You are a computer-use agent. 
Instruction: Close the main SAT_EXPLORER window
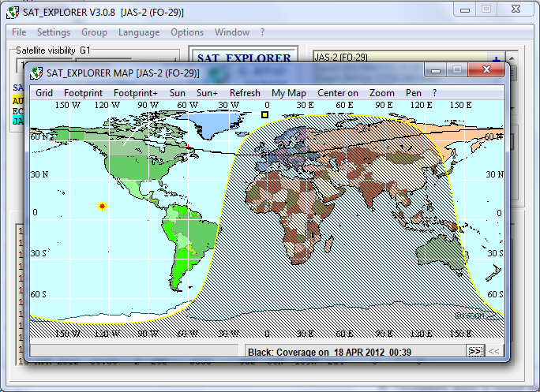tap(516, 9)
